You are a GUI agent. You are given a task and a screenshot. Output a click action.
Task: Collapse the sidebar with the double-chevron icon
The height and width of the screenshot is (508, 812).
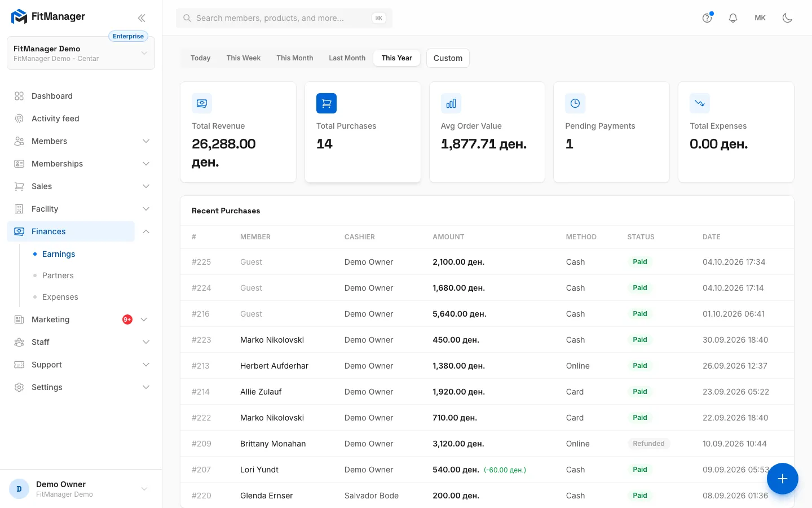[142, 18]
